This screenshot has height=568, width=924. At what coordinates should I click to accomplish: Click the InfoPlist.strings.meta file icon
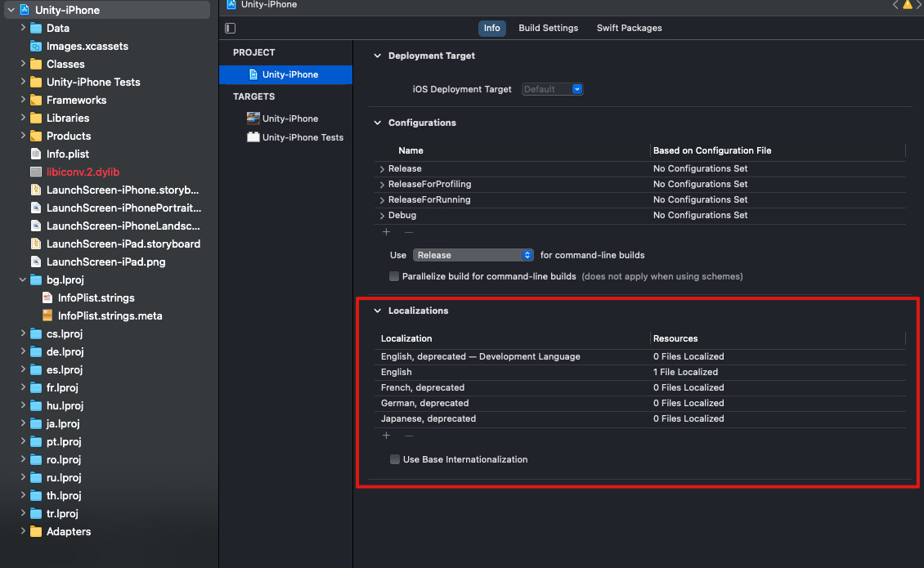tap(47, 316)
